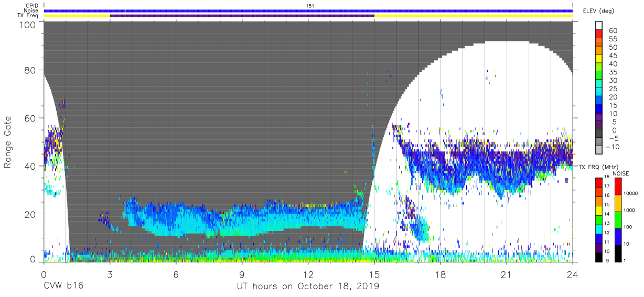The height and width of the screenshot is (297, 644).
Task: Click the NOISE legend title
Action: pyautogui.click(x=621, y=173)
